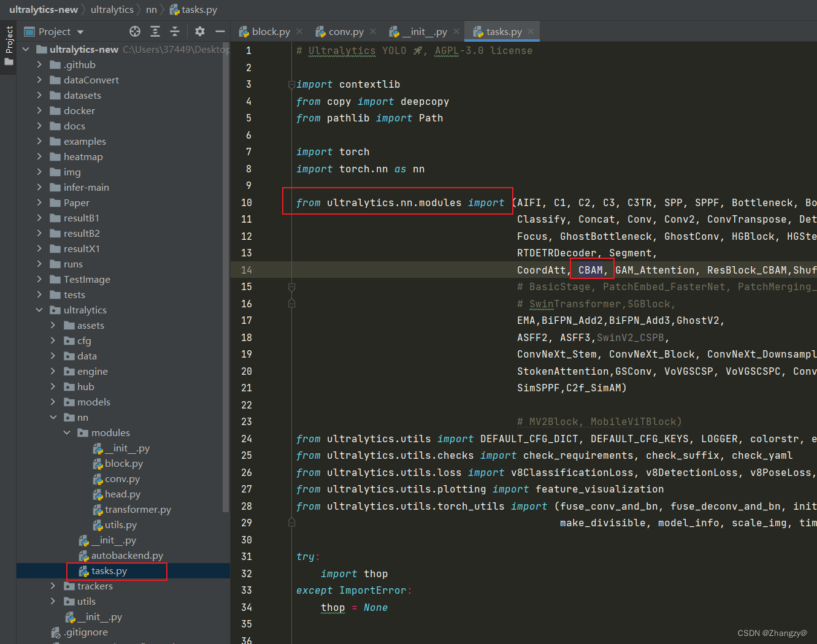This screenshot has width=817, height=644.
Task: Collapse the nn folder
Action: click(53, 417)
